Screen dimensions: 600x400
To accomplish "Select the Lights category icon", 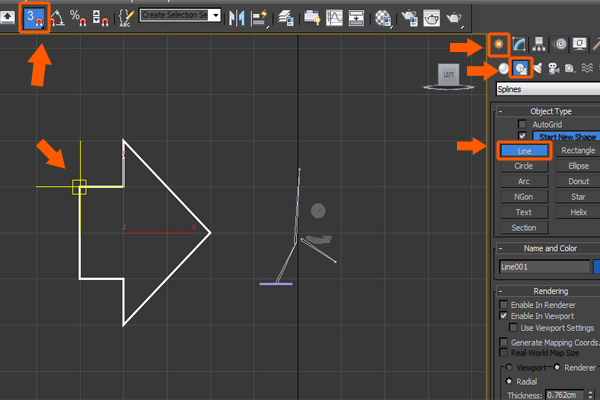I will coord(537,69).
